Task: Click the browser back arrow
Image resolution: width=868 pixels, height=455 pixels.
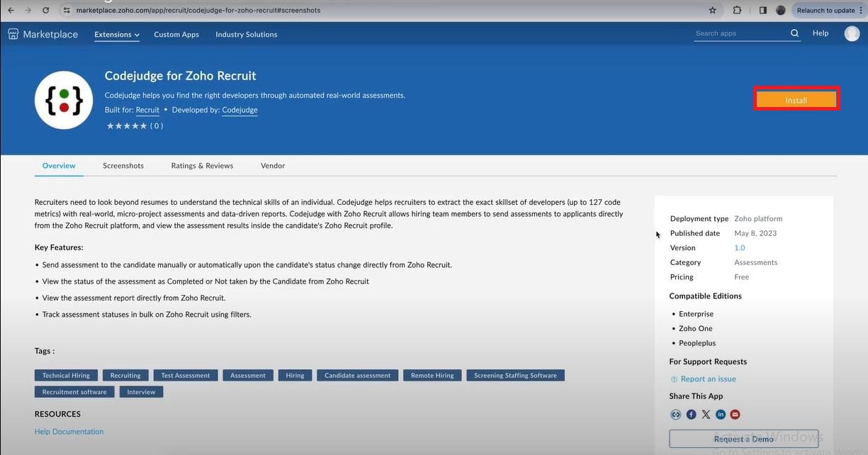Action: pos(10,11)
